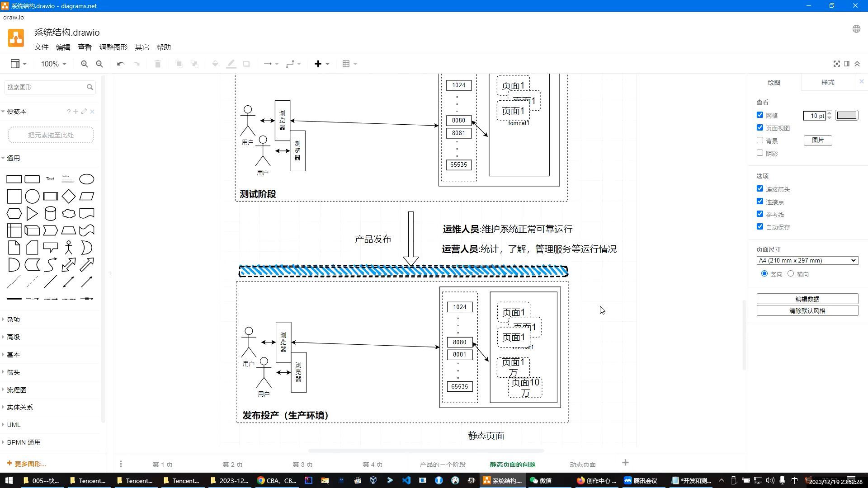Image resolution: width=868 pixels, height=488 pixels.
Task: Open the insert plus dropdown
Action: (x=322, y=64)
